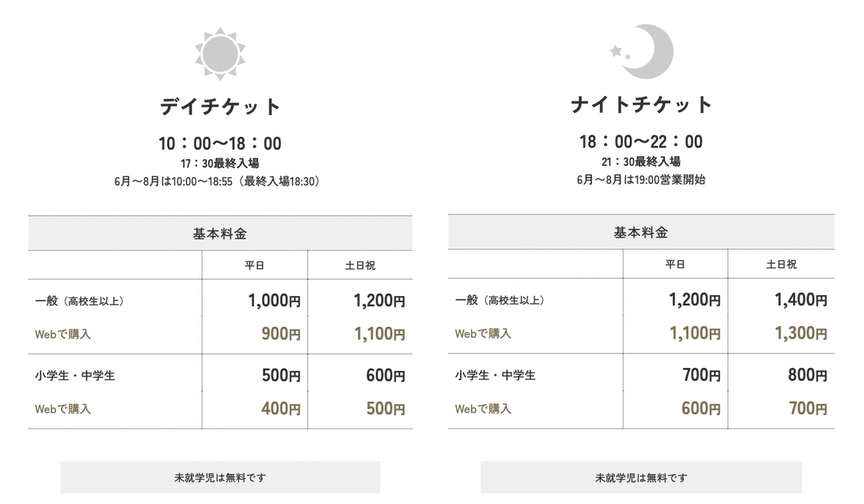Select the デイチケット heading
Screen dimensions: 864x504
point(220,107)
